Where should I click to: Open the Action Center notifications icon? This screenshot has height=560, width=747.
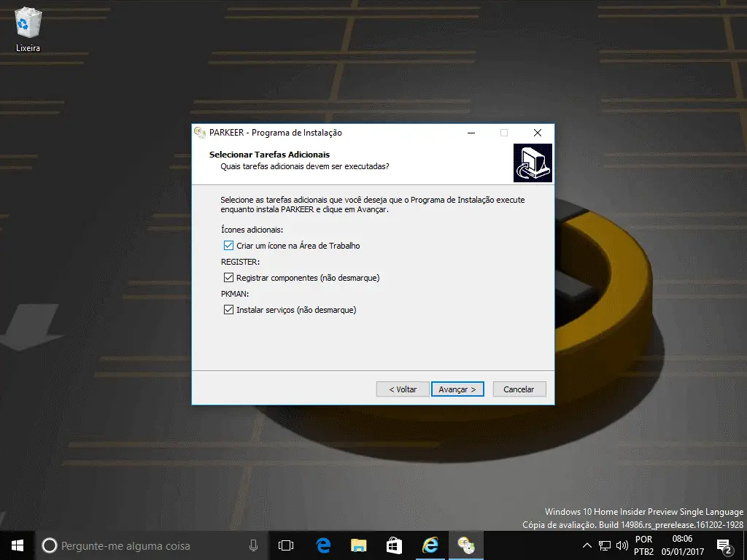coord(724,545)
